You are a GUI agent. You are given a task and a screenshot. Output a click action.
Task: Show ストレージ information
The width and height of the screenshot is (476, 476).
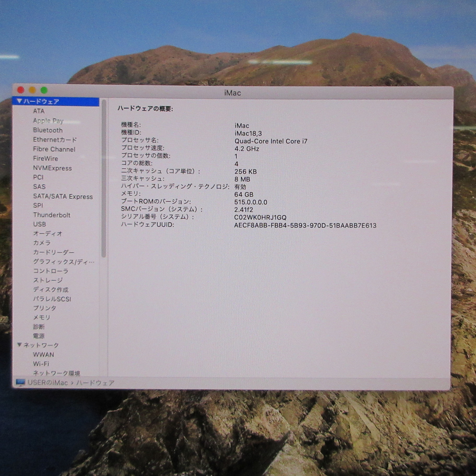pyautogui.click(x=48, y=280)
